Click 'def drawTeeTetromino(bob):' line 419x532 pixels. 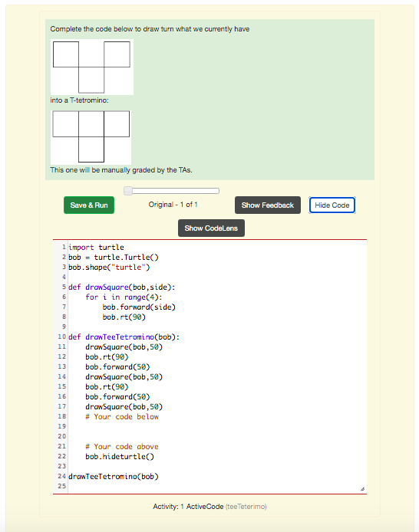[124, 337]
